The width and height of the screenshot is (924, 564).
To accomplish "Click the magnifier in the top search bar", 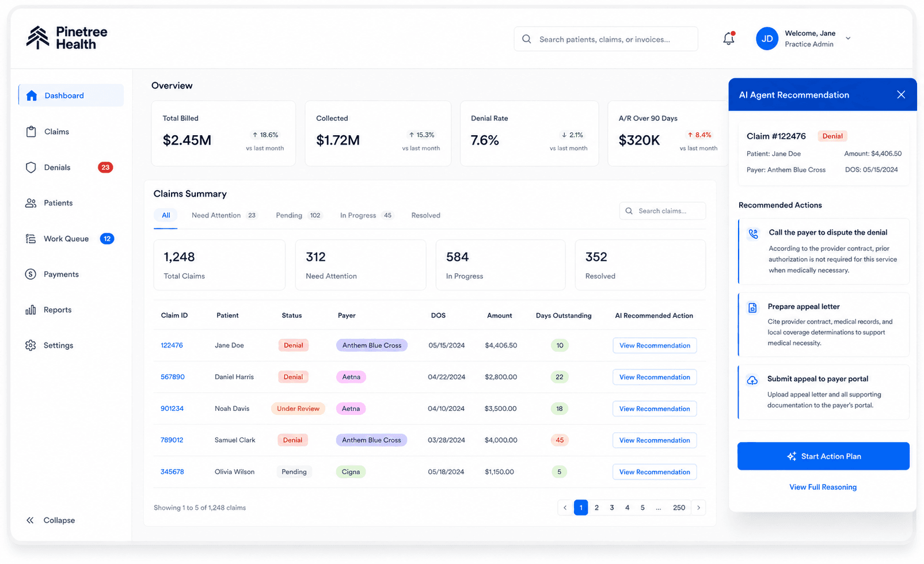I will click(x=527, y=39).
